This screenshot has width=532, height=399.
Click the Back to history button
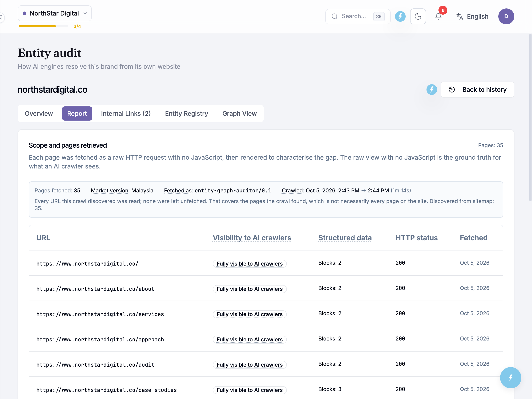[x=477, y=90]
